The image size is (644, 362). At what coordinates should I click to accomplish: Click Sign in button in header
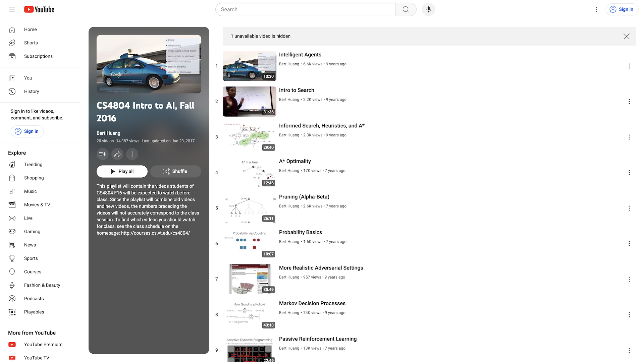click(x=622, y=9)
